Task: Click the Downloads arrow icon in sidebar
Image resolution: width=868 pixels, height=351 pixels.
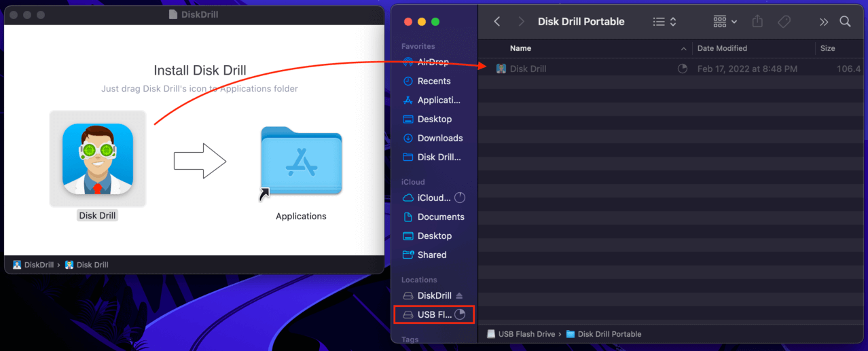Action: point(408,138)
